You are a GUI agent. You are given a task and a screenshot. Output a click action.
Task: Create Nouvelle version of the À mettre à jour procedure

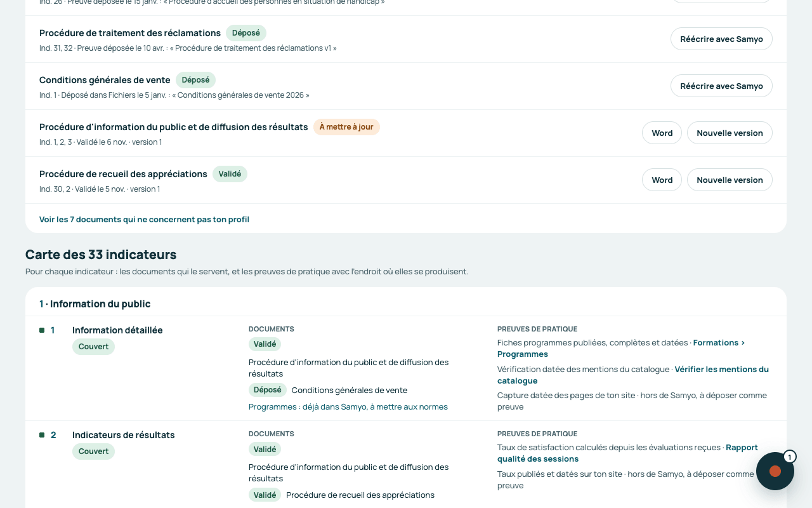click(x=730, y=133)
